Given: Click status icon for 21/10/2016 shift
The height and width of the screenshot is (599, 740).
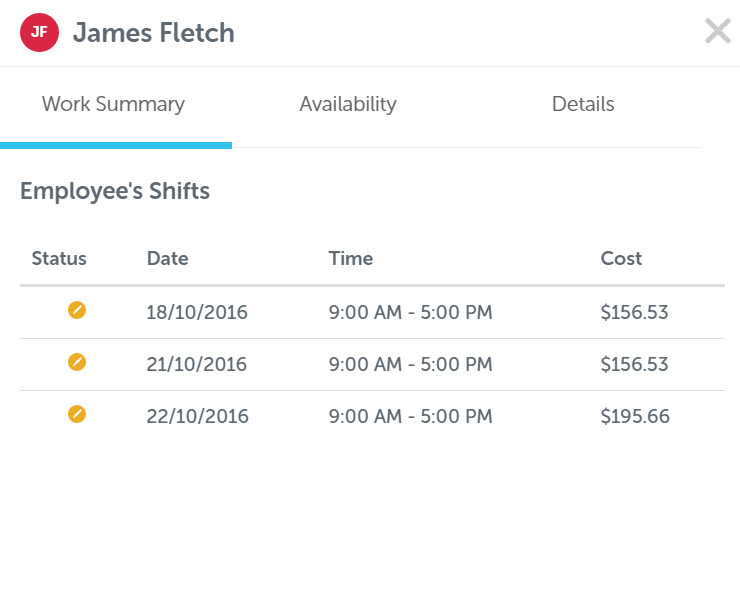Looking at the screenshot, I should pyautogui.click(x=77, y=363).
